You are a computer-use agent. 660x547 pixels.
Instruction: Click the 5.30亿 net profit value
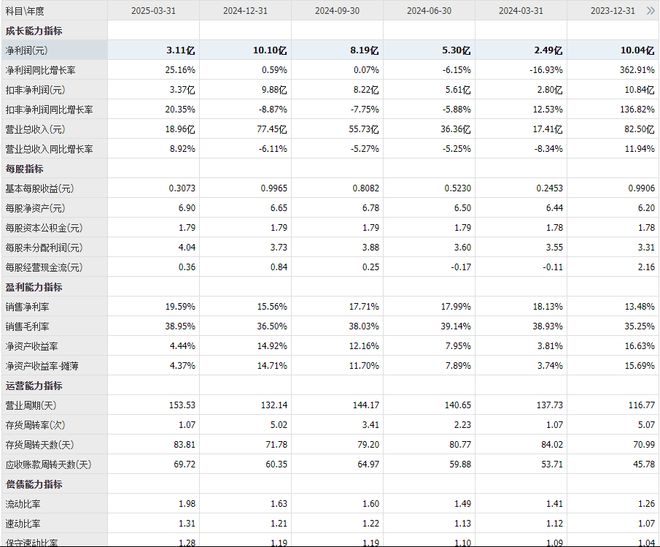click(x=456, y=50)
